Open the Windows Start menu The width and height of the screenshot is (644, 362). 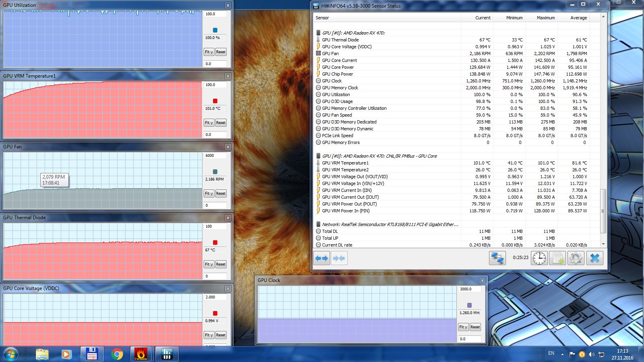click(x=10, y=354)
